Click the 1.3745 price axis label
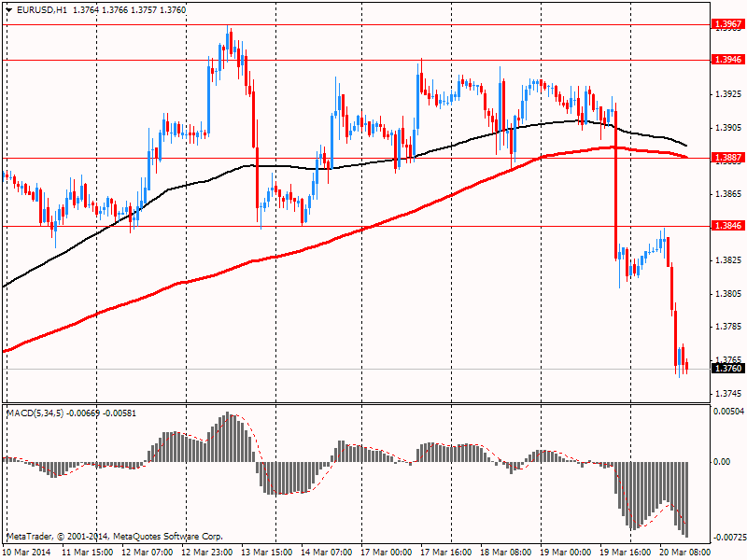 pos(728,394)
